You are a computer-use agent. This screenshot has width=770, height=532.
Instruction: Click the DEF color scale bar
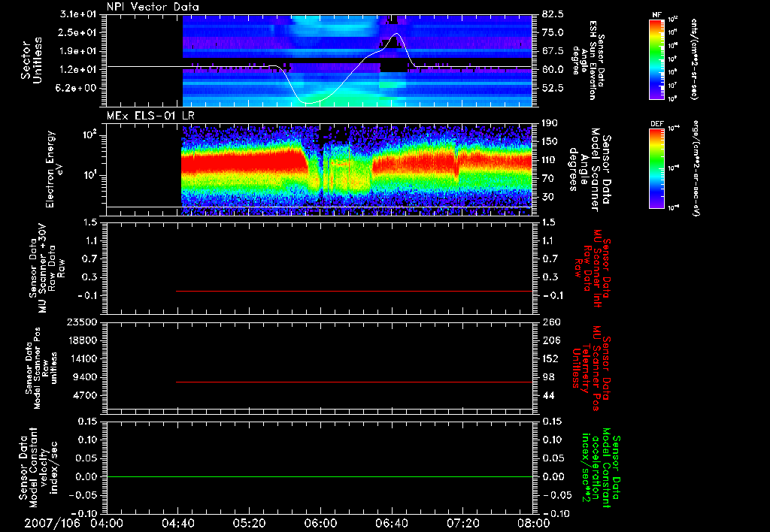[x=656, y=168]
